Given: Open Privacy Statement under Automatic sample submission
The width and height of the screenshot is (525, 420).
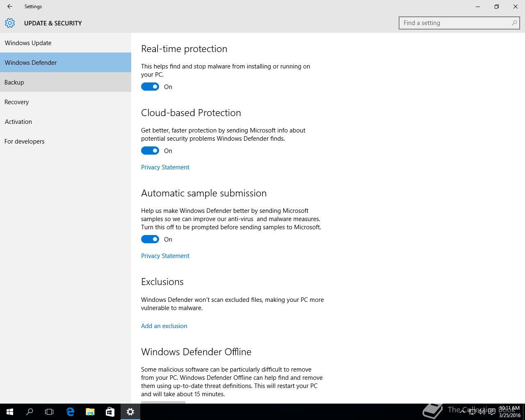Looking at the screenshot, I should 165,256.
